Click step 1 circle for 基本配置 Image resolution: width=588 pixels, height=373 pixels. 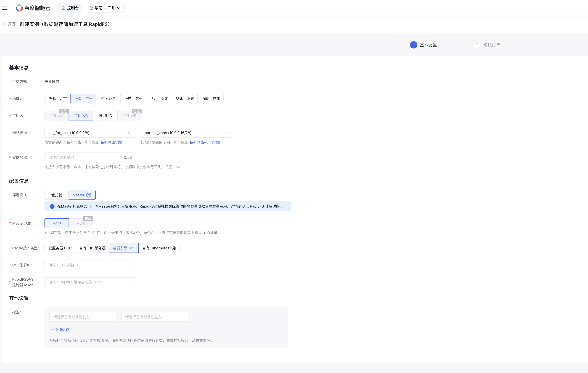(x=413, y=45)
